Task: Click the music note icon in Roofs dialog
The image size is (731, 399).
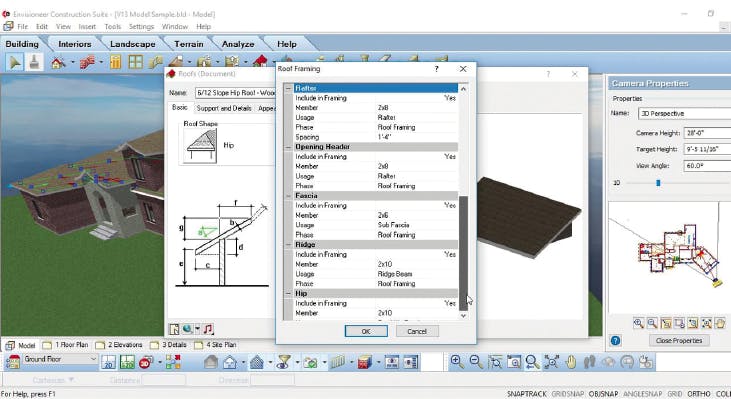Action: (x=208, y=329)
